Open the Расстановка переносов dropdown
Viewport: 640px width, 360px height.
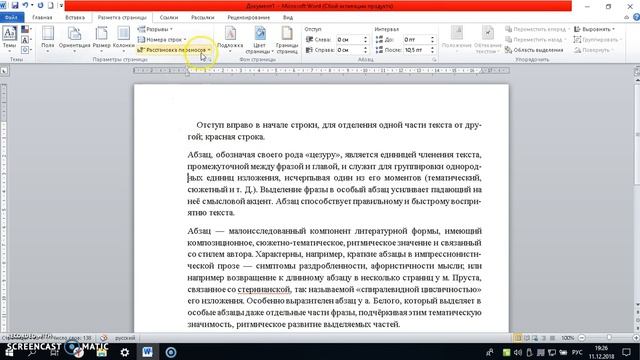[x=174, y=50]
